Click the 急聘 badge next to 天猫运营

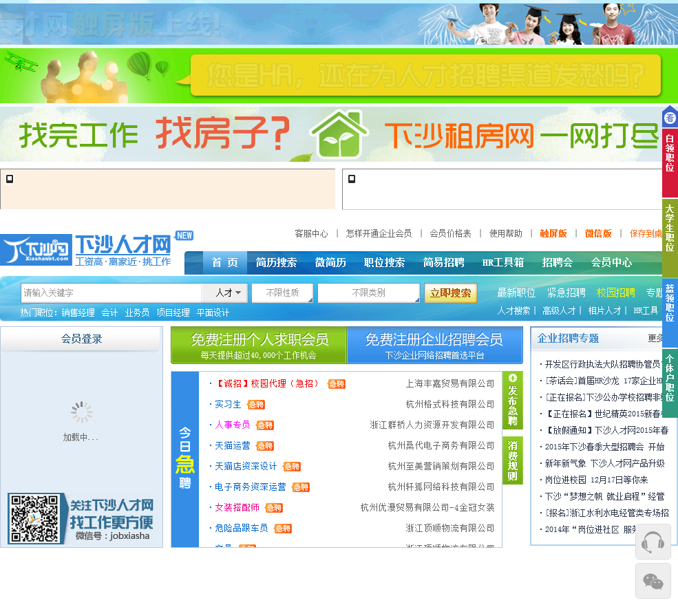[x=265, y=446]
